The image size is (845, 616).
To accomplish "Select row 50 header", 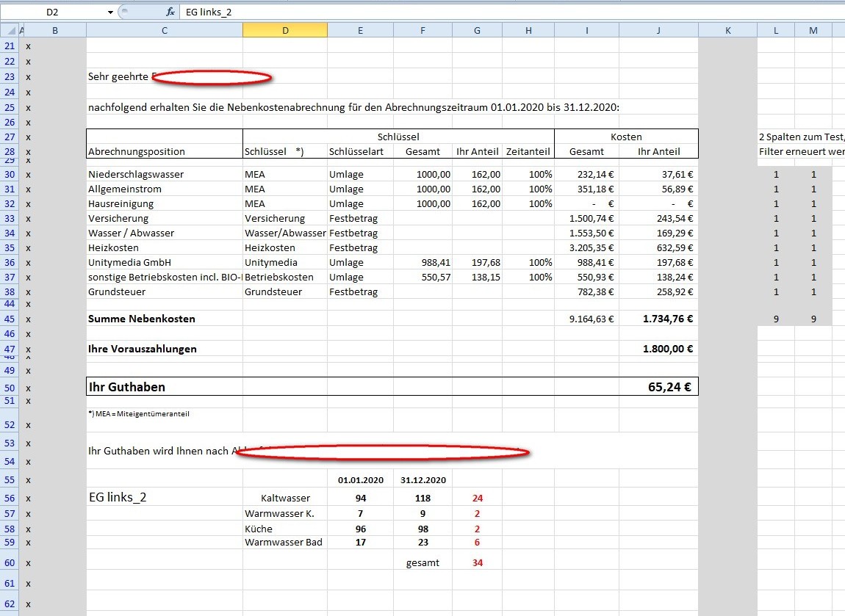I will click(x=10, y=388).
